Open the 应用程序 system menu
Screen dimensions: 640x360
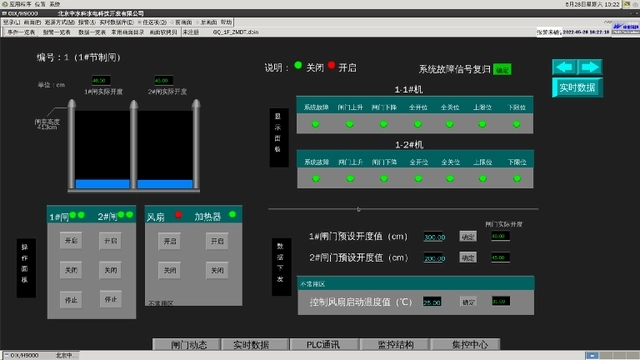point(17,4)
